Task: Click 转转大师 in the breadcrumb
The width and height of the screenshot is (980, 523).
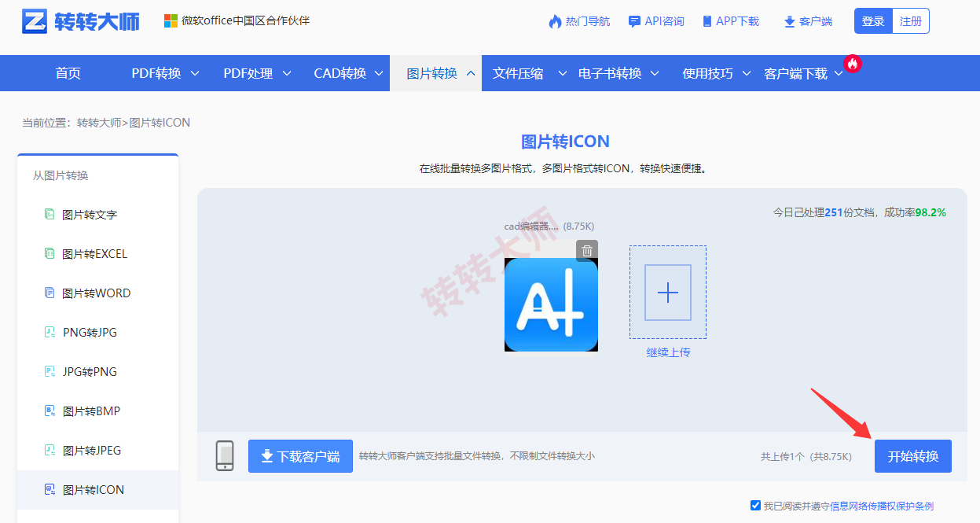Action: tap(99, 123)
